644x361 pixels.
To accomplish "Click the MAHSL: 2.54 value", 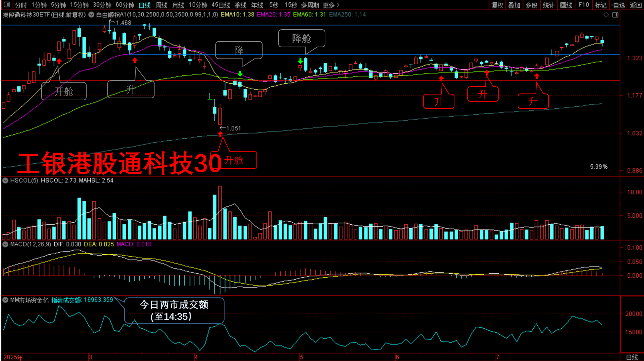I will tap(96, 180).
